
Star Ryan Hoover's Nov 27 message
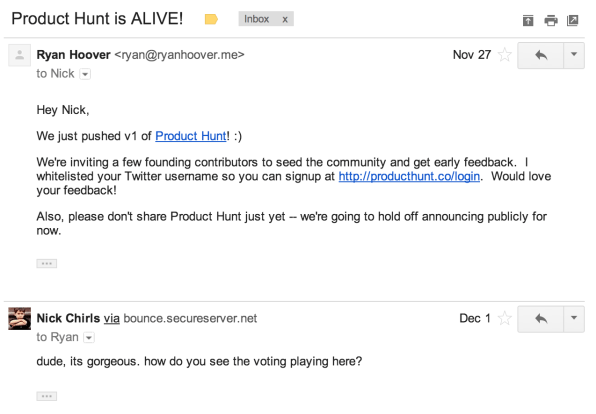point(505,55)
